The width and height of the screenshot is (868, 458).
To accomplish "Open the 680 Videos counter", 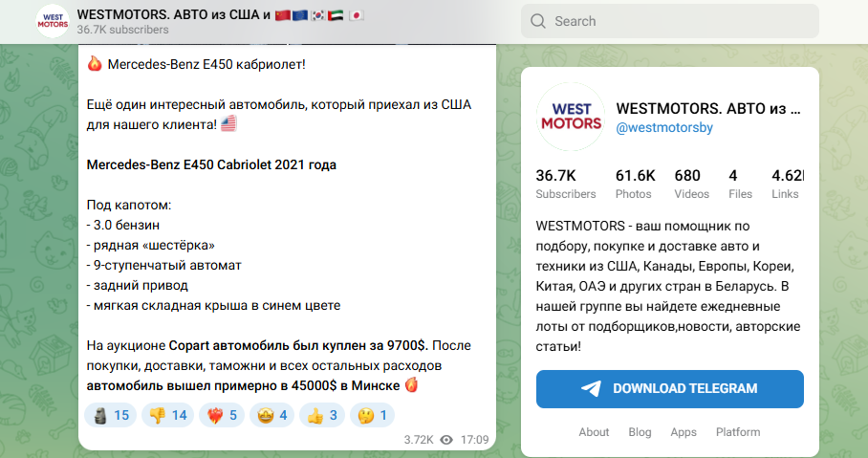I will (691, 184).
